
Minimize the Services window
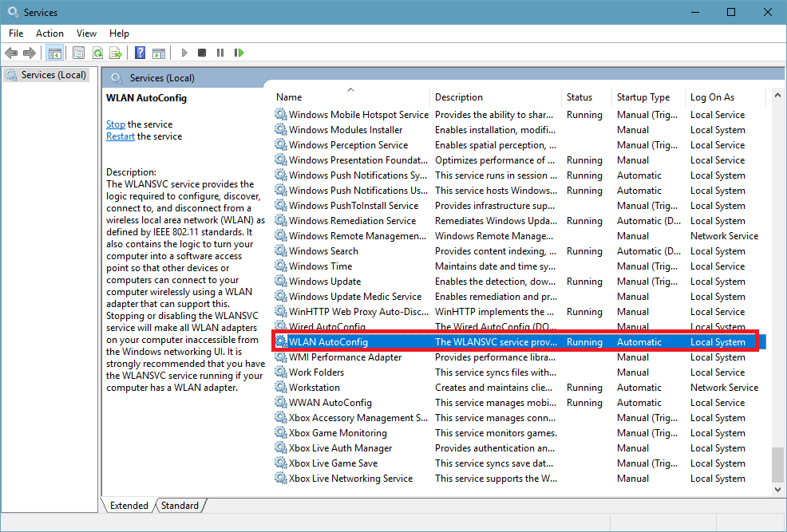[x=695, y=12]
